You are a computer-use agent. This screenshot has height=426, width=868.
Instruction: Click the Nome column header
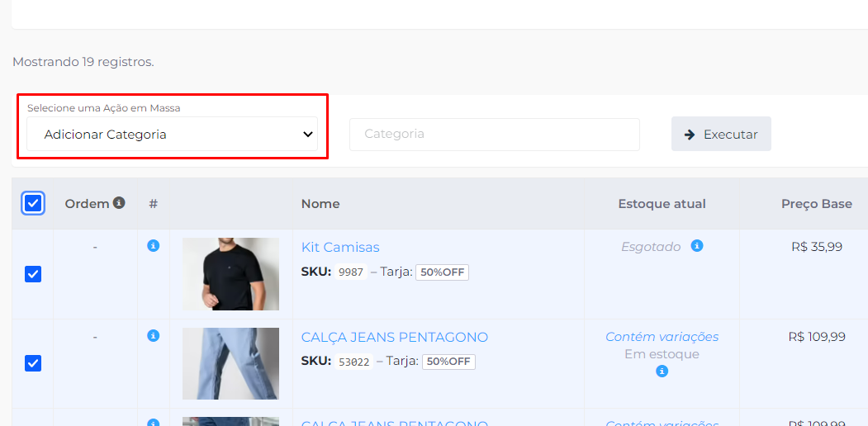pyautogui.click(x=320, y=204)
